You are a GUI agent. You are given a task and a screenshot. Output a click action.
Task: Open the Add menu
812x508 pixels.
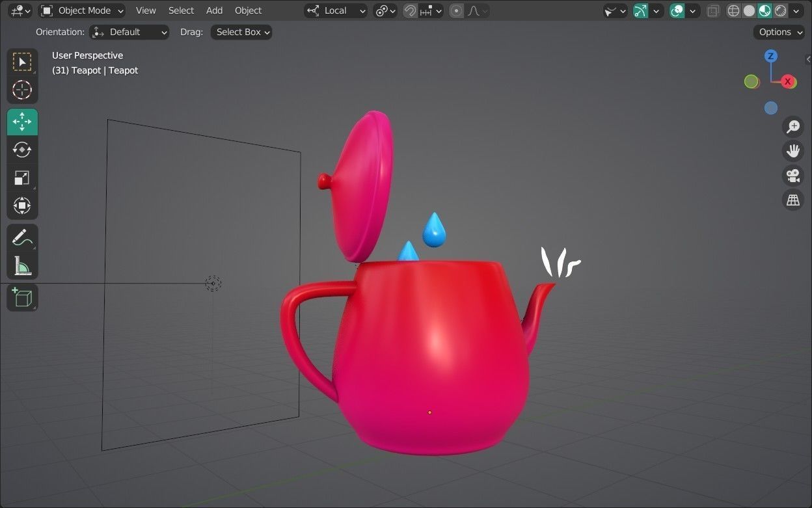(x=214, y=10)
